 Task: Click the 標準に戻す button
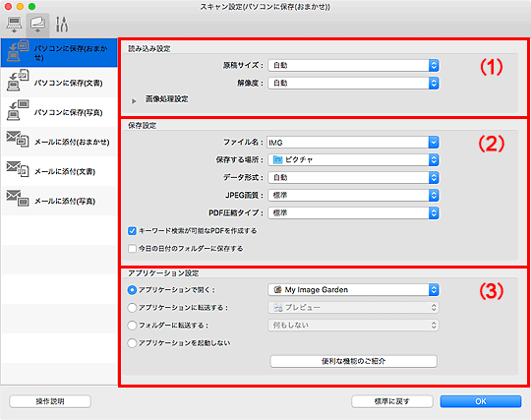tap(392, 401)
